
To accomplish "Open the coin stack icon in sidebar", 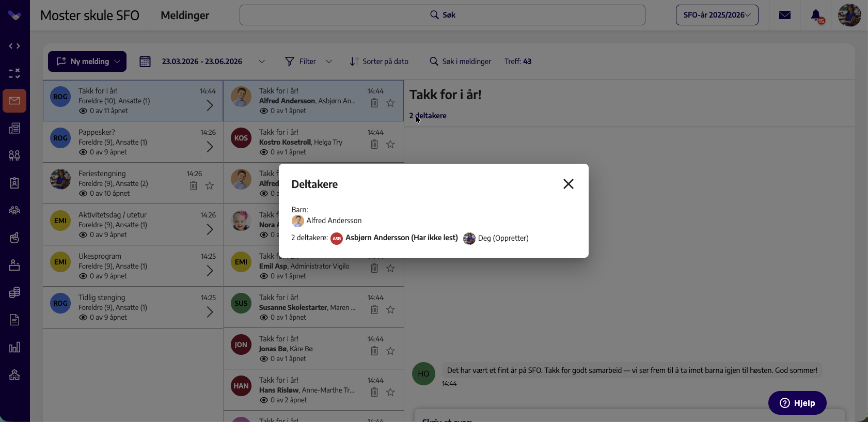I will 14,292.
